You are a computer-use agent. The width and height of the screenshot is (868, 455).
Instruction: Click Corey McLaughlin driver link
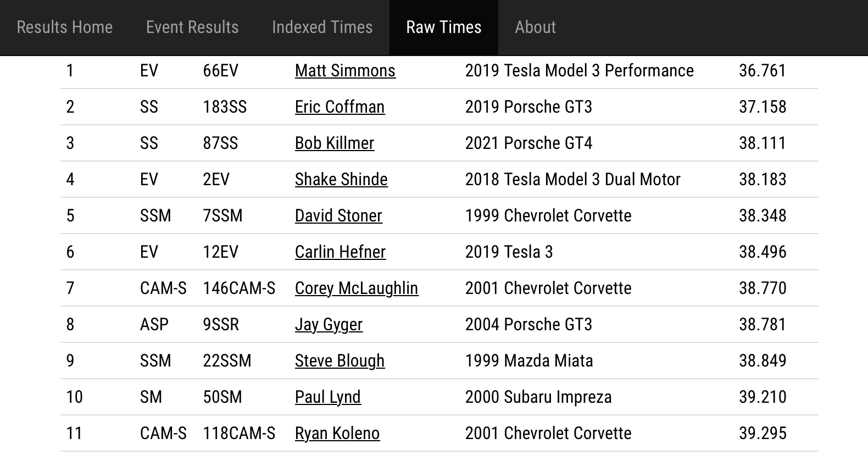pos(357,288)
